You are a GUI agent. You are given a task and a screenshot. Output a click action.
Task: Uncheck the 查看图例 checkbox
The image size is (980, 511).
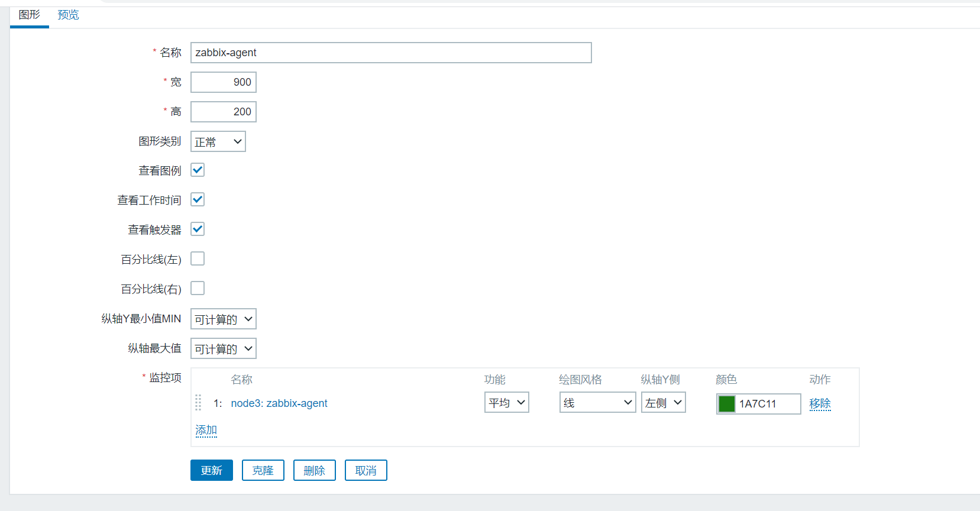pyautogui.click(x=198, y=170)
